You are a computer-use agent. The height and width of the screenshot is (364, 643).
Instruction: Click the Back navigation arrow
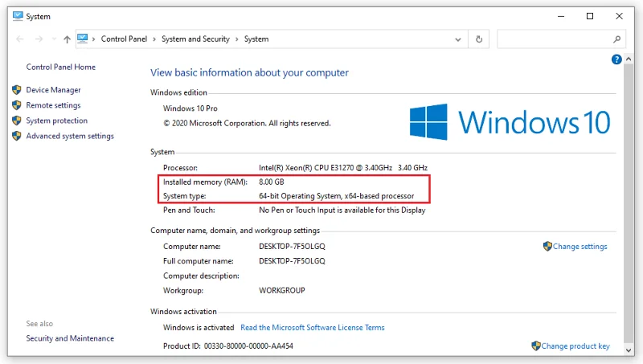(x=19, y=39)
